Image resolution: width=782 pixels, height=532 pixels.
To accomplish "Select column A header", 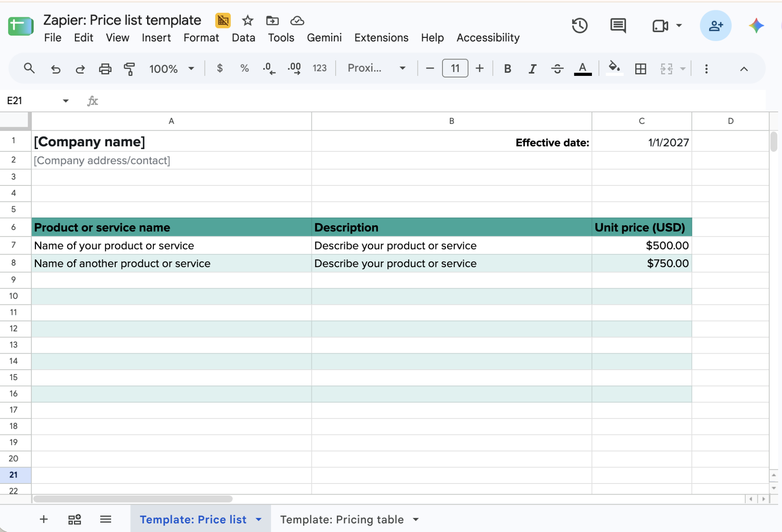I will (x=171, y=121).
